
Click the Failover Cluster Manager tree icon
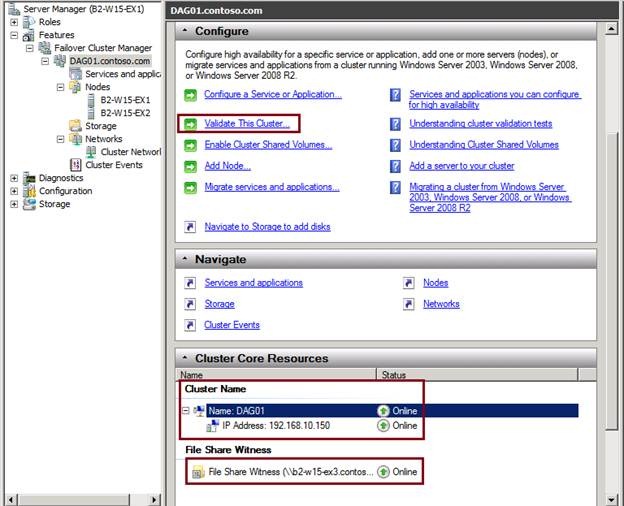click(45, 48)
